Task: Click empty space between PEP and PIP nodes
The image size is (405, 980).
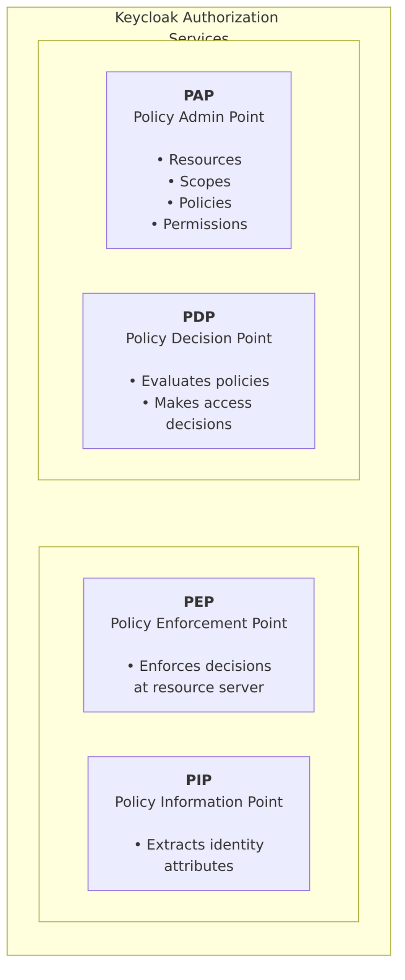Action: (198, 734)
